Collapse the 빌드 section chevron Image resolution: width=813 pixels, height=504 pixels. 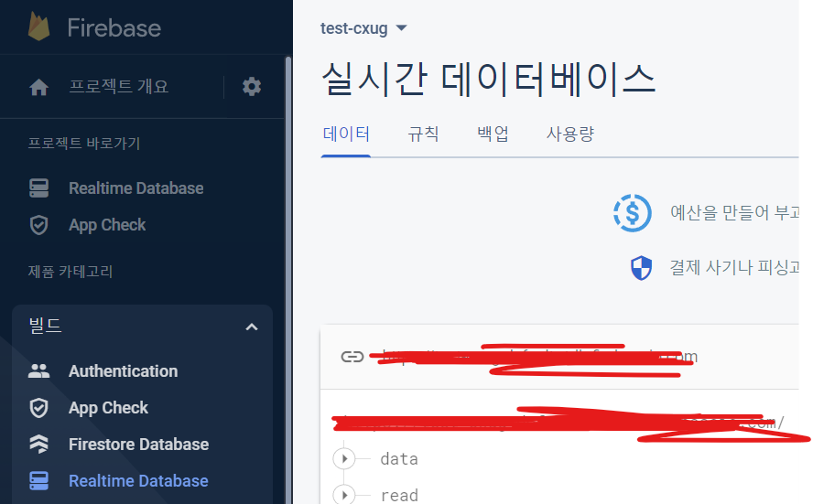252,327
